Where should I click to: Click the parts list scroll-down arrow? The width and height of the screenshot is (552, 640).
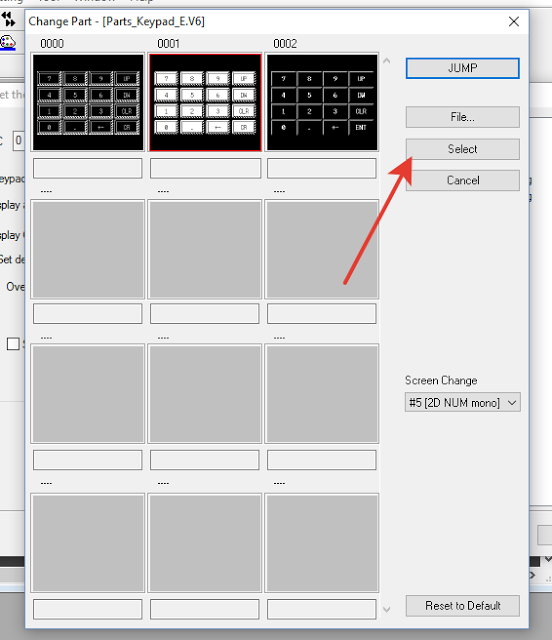pos(387,609)
